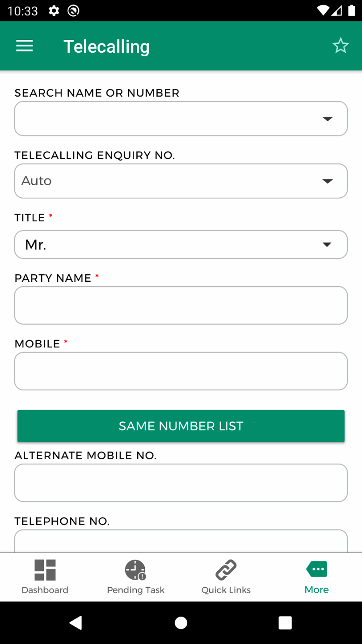Open settings gear in status bar
362x644 pixels.
coord(54,11)
